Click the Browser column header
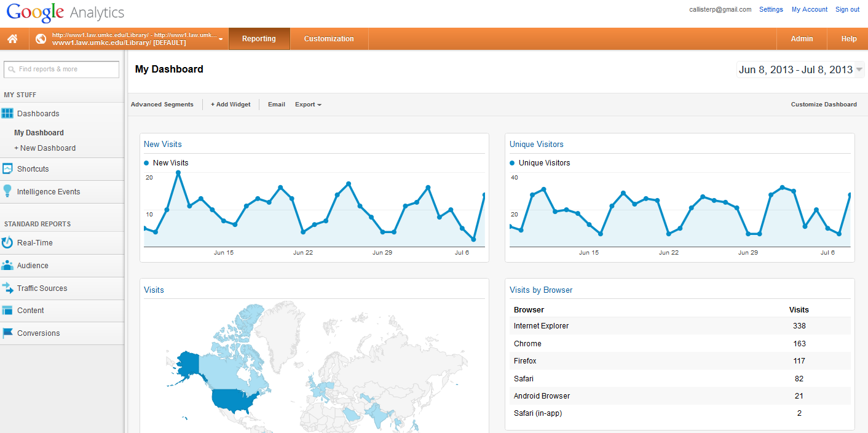868x433 pixels. tap(529, 310)
